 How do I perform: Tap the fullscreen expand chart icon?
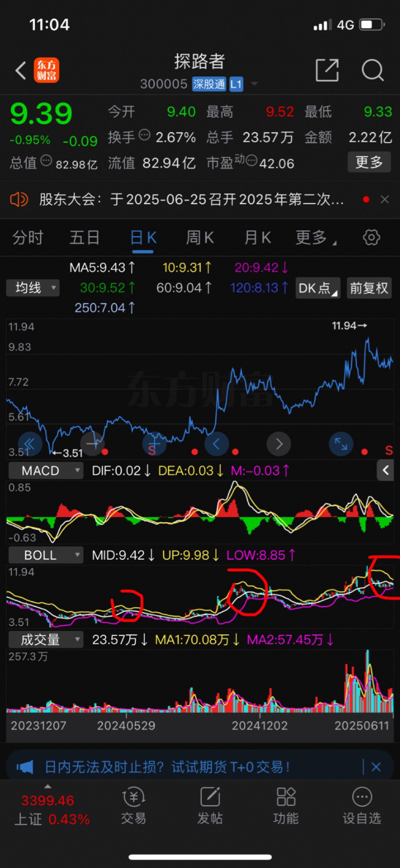341,444
